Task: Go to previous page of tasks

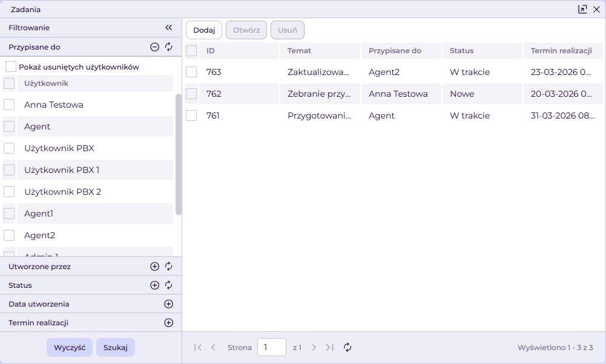Action: (213, 348)
